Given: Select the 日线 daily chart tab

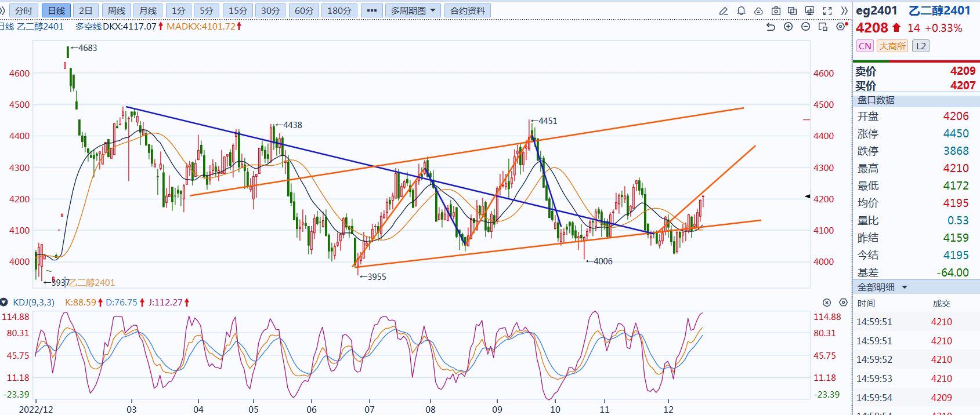Looking at the screenshot, I should 56,11.
